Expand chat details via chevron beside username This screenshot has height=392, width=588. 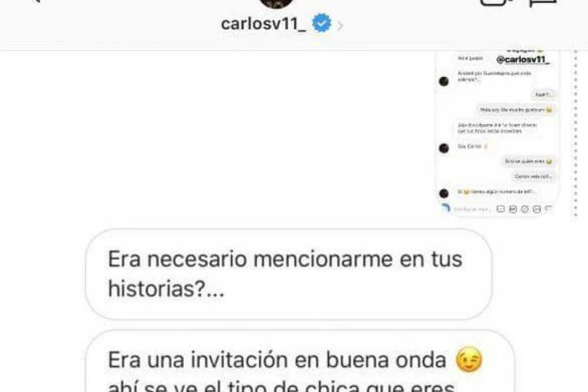(340, 26)
